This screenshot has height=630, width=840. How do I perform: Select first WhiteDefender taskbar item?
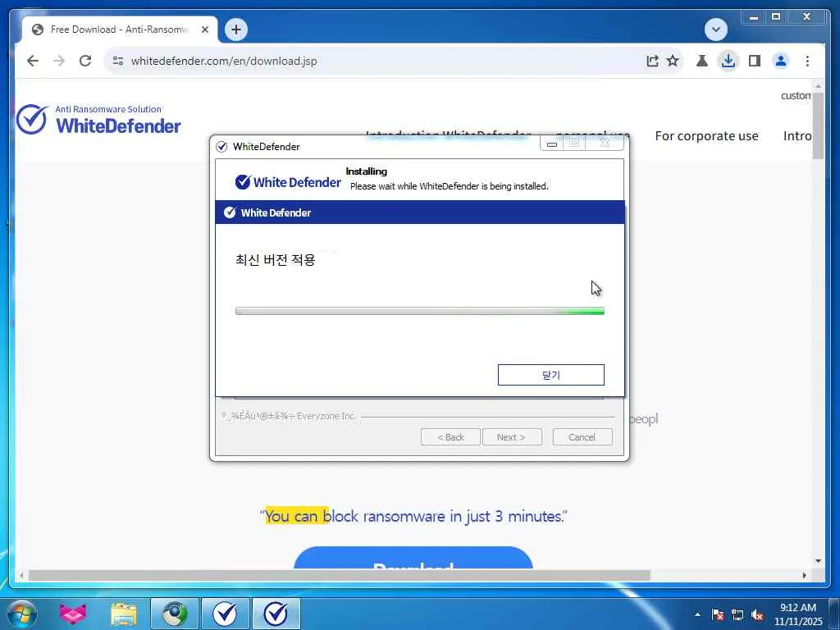pos(226,614)
